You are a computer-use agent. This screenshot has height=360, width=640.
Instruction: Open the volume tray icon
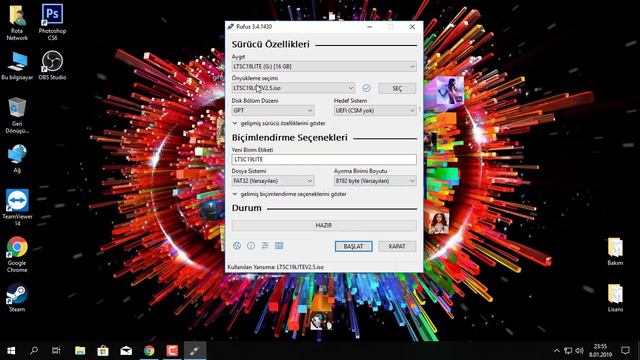pos(579,351)
